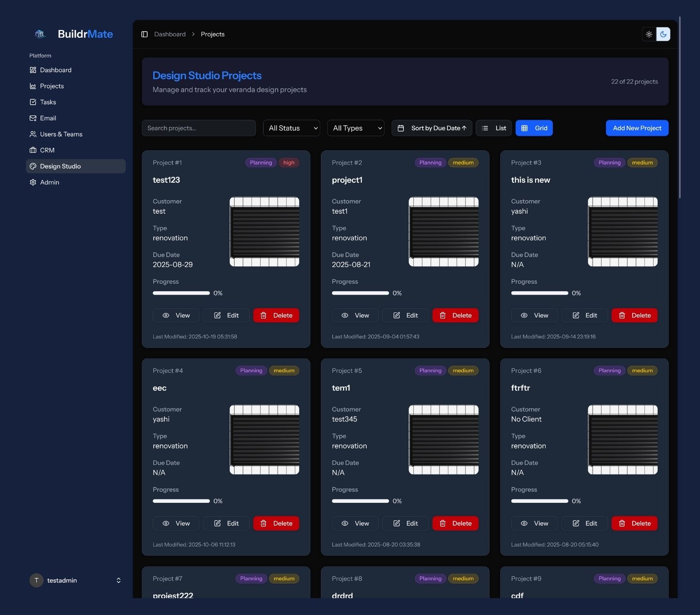The width and height of the screenshot is (700, 615).
Task: Switch to light mode with the sun toggle
Action: click(649, 34)
